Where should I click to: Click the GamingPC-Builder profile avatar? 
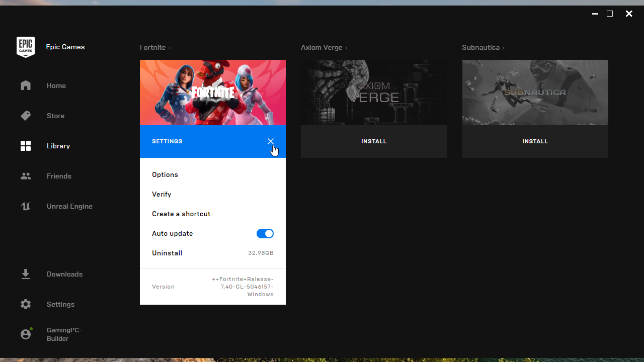(26, 334)
